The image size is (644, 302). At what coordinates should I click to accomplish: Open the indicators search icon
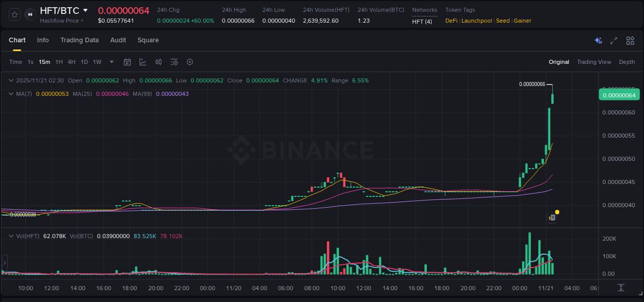[x=174, y=62]
